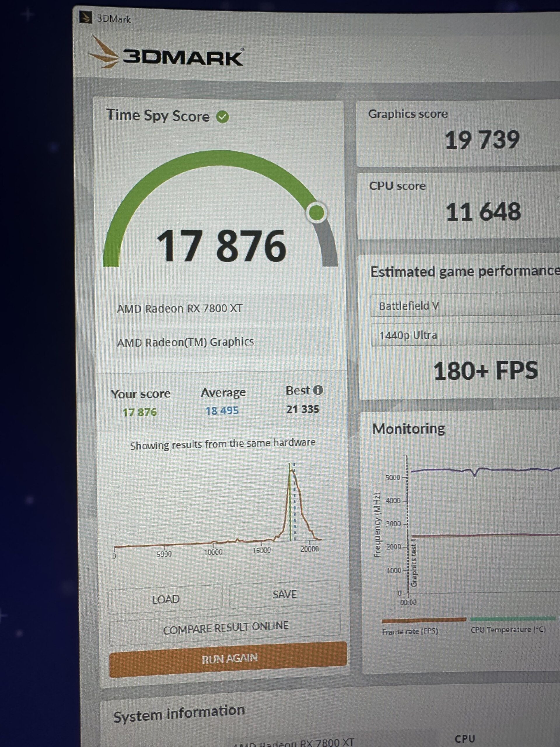This screenshot has width=560, height=747.
Task: Click the CPU score value 11 648
Action: pos(483,212)
